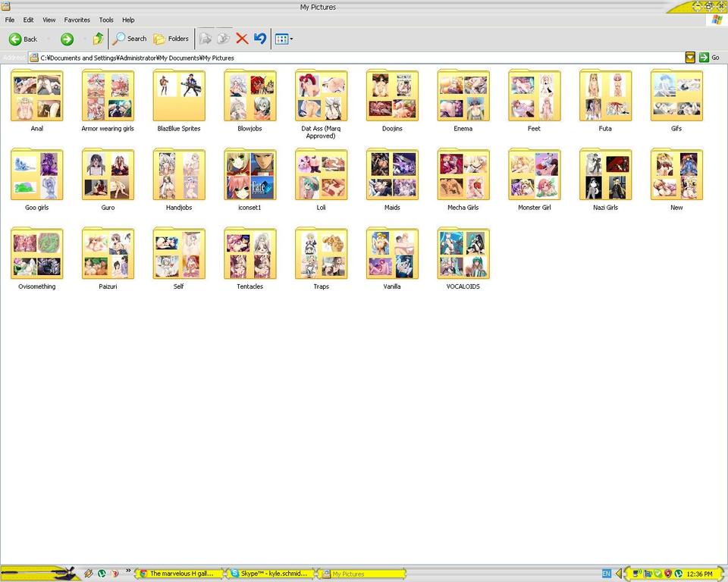Open the File menu

[10, 20]
